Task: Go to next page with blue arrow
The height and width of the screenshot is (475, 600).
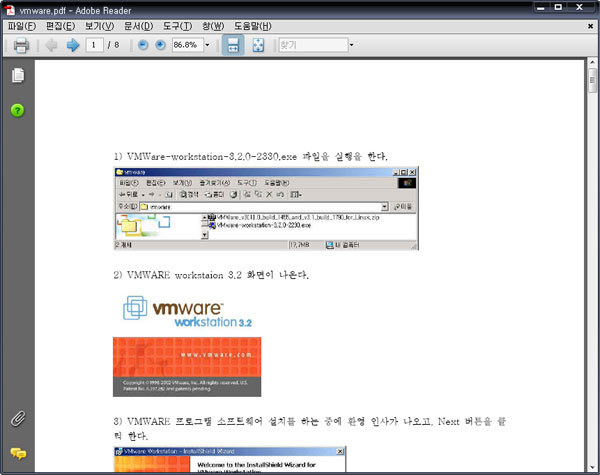Action: [73, 45]
